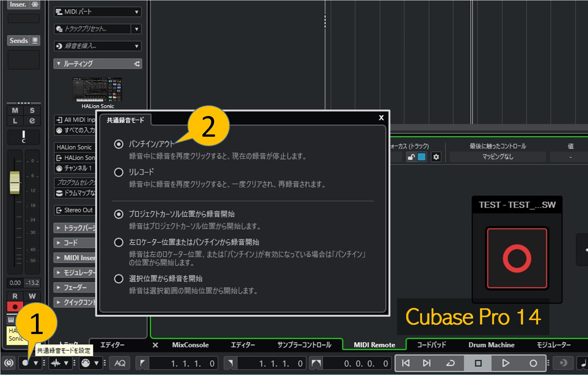Activate the cycle loop button

click(x=450, y=363)
